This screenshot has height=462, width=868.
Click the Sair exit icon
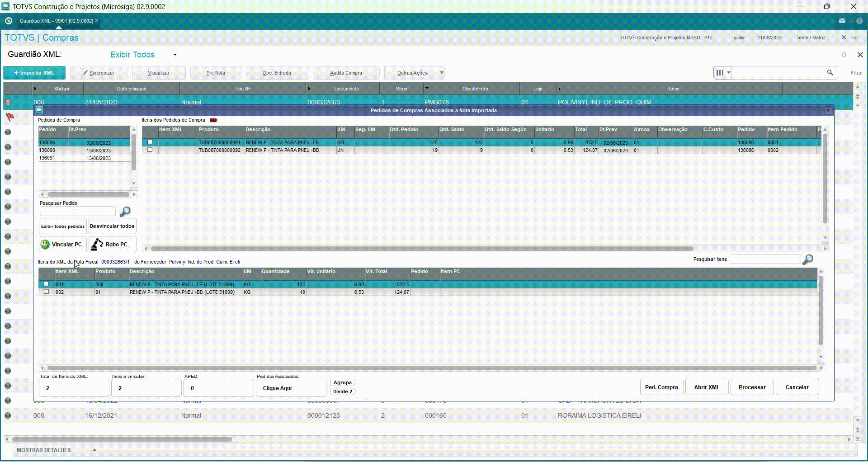point(844,38)
